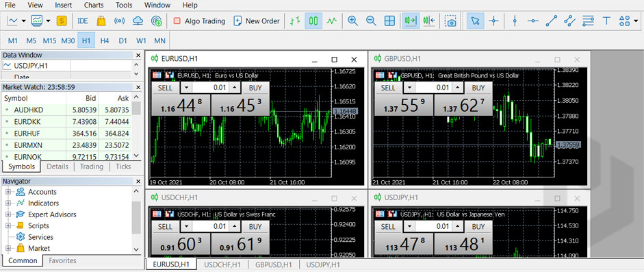Click BUY on USDCHF chart
Viewport: 644px width, 272px height.
coord(255,227)
